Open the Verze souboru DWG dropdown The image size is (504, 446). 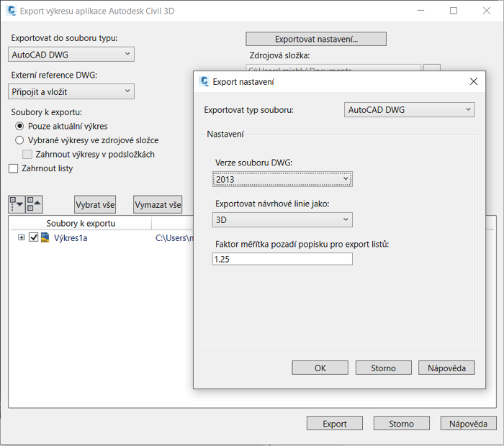(x=282, y=179)
